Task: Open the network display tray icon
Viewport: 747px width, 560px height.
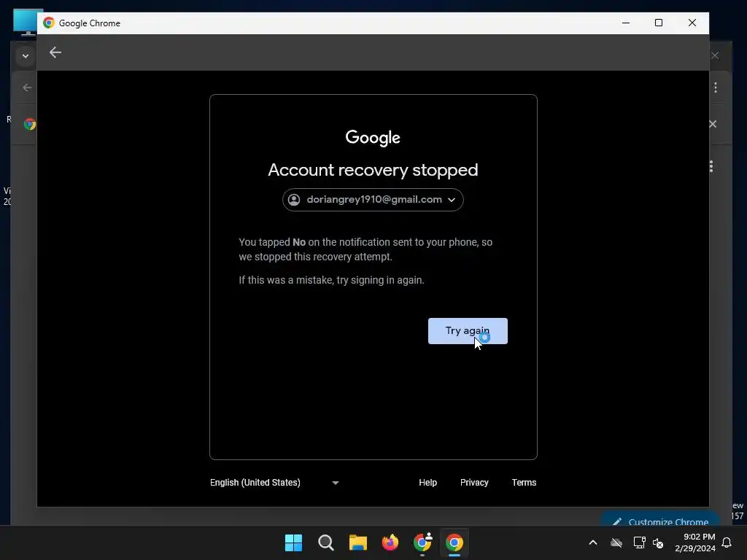Action: (639, 542)
